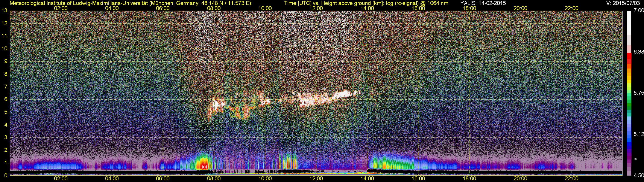Click the 5 km height axis label

tap(6, 112)
